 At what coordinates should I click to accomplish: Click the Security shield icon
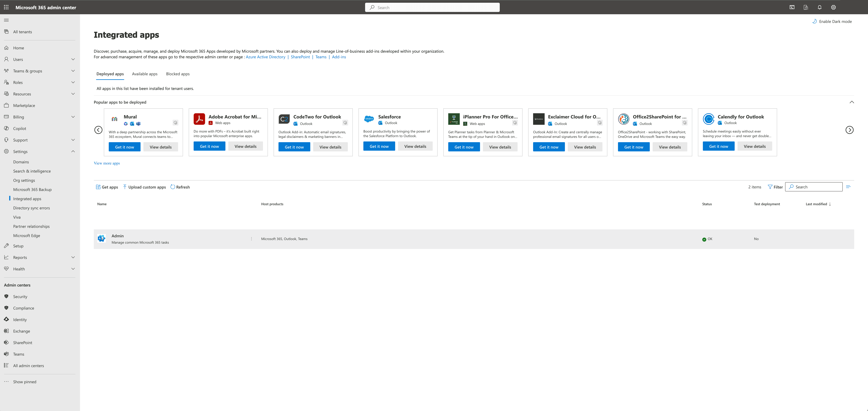[6, 296]
